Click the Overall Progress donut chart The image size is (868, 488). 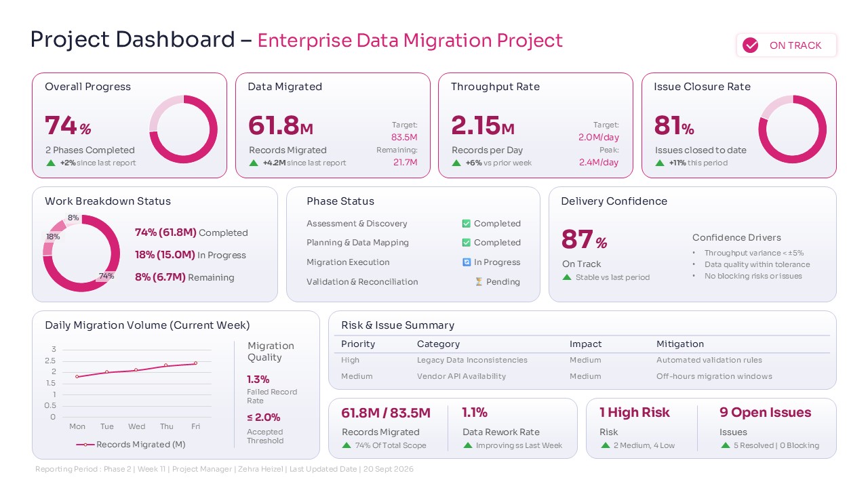coord(183,129)
